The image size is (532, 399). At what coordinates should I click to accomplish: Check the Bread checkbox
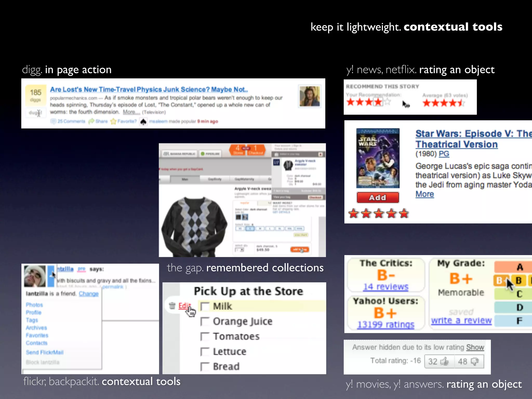coord(205,367)
